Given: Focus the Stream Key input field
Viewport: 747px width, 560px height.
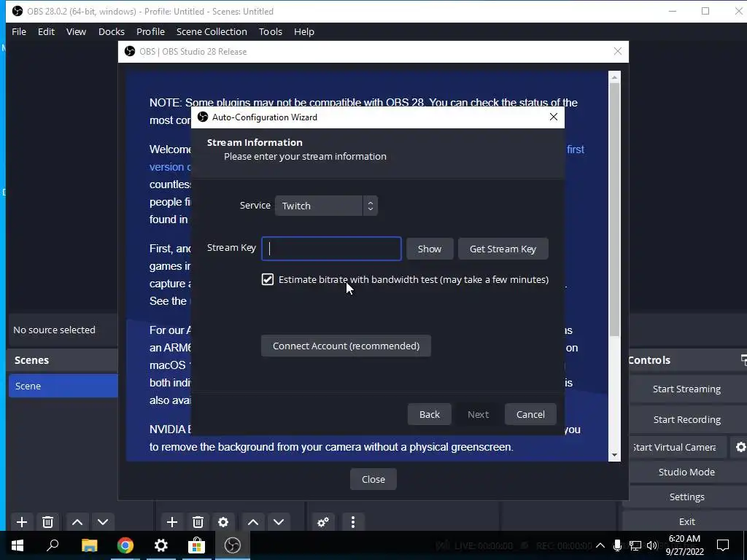Looking at the screenshot, I should [332, 249].
